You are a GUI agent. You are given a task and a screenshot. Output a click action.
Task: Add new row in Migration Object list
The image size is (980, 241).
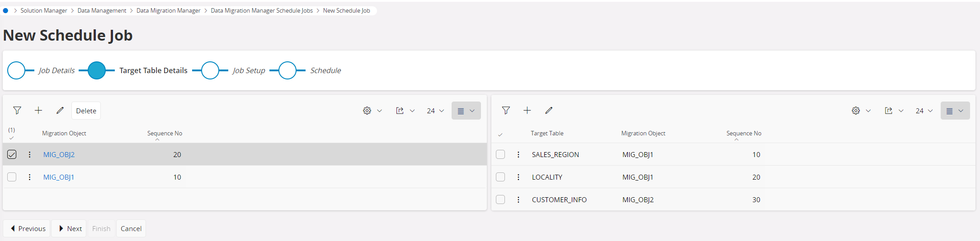coord(38,111)
